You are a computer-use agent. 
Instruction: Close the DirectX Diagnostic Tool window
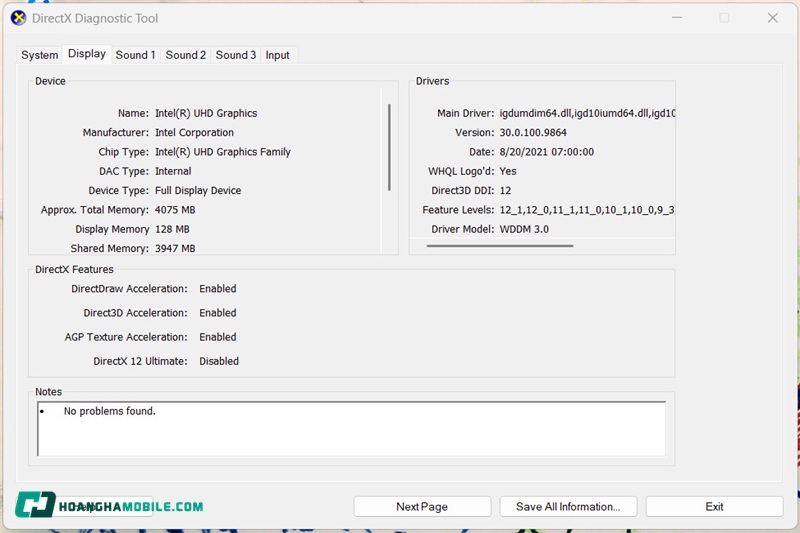coord(772,18)
